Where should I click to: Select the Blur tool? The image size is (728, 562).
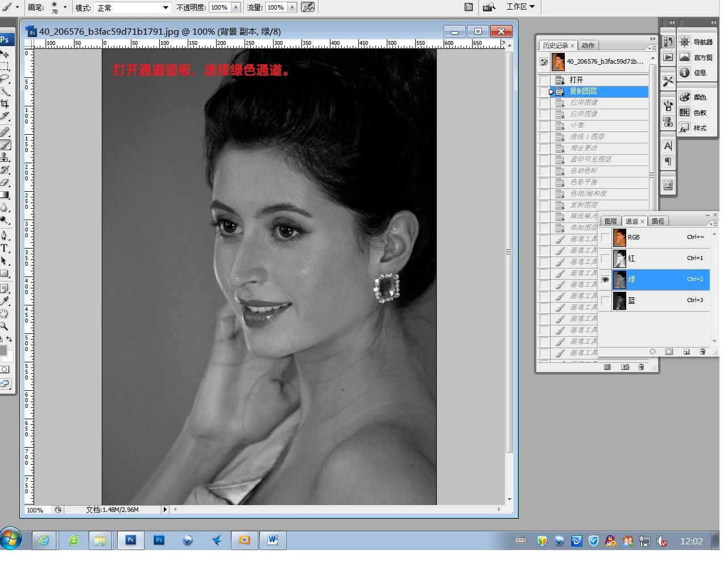(5, 207)
